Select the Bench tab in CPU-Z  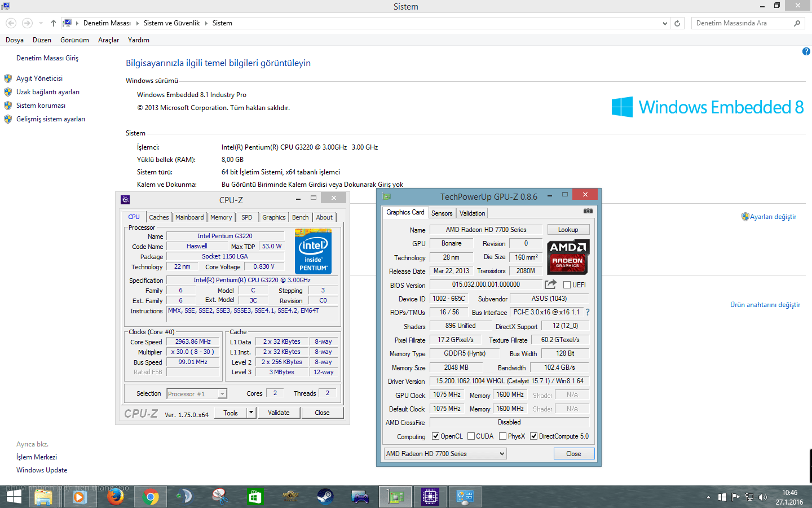301,217
